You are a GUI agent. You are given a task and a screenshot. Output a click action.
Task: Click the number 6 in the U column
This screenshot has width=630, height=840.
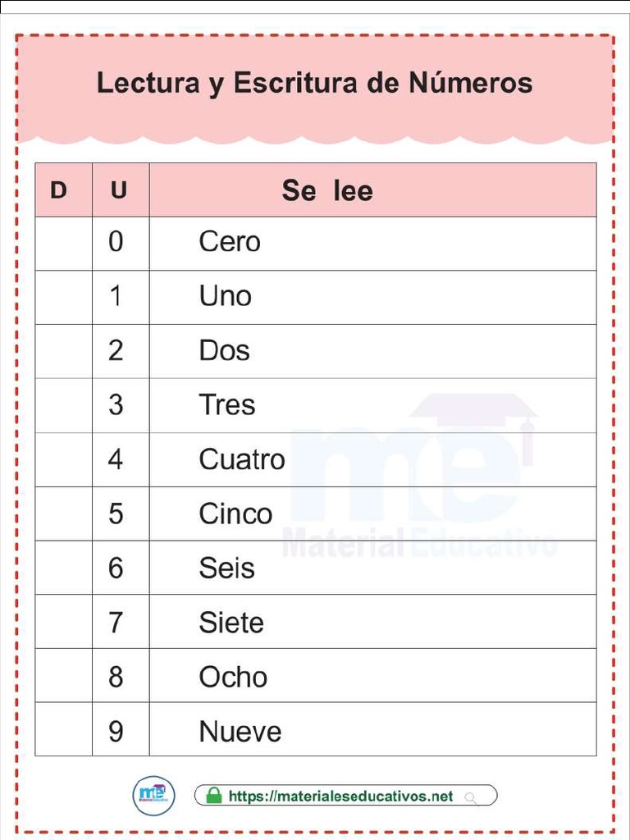coord(116,568)
